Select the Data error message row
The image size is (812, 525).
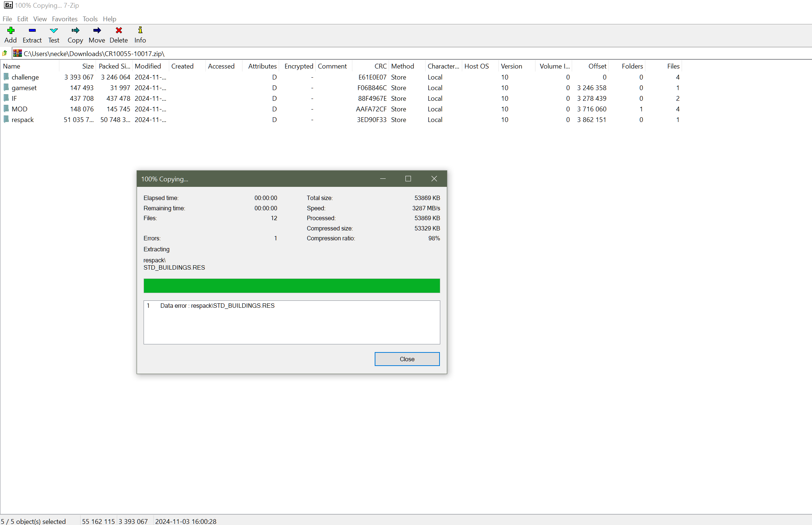click(x=292, y=306)
